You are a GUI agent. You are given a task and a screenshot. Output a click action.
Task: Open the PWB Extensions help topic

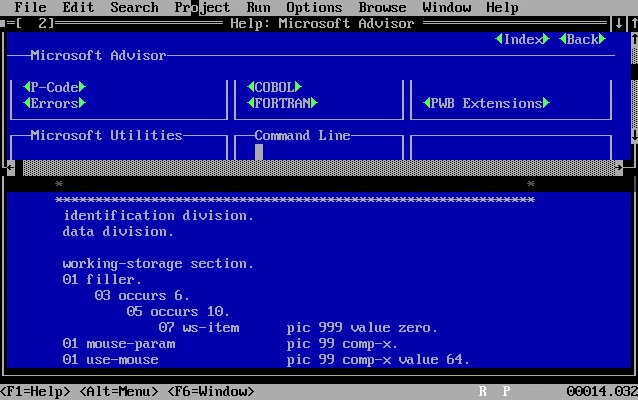tap(486, 103)
